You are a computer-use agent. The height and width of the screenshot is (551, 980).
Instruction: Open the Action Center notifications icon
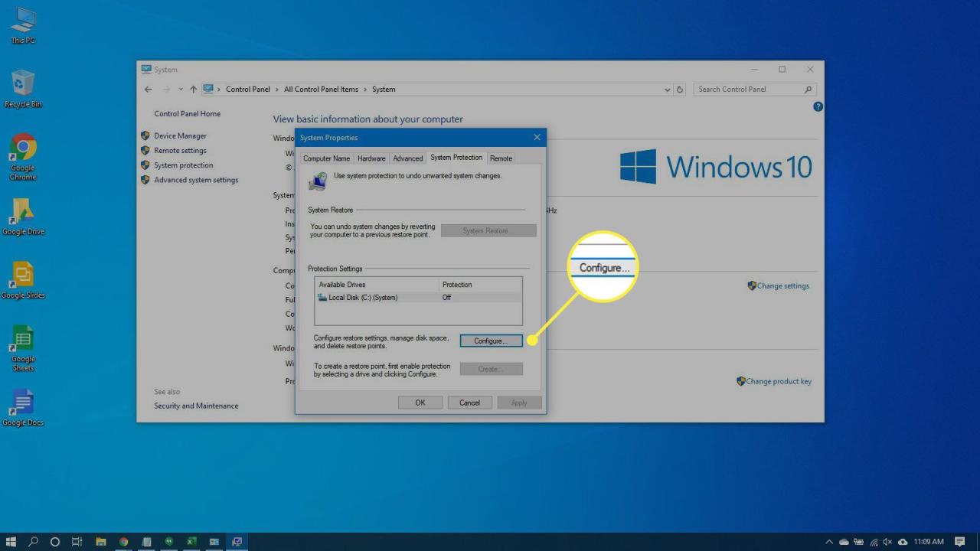959,542
